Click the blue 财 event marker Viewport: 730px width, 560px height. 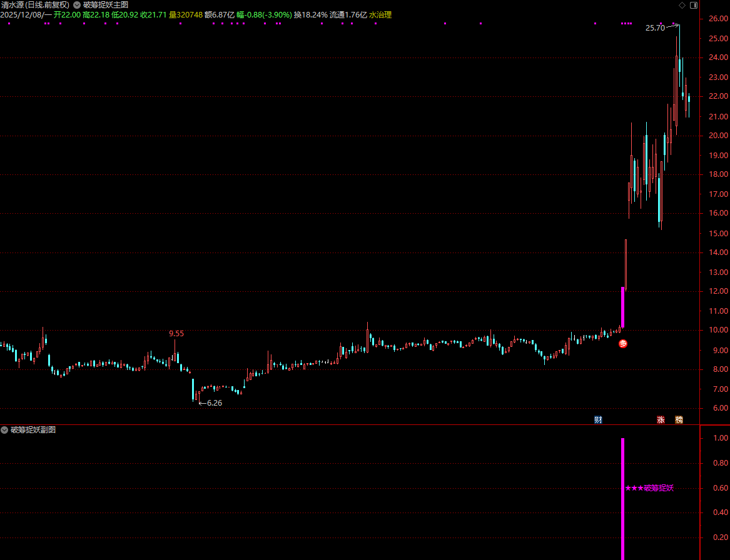tap(598, 419)
